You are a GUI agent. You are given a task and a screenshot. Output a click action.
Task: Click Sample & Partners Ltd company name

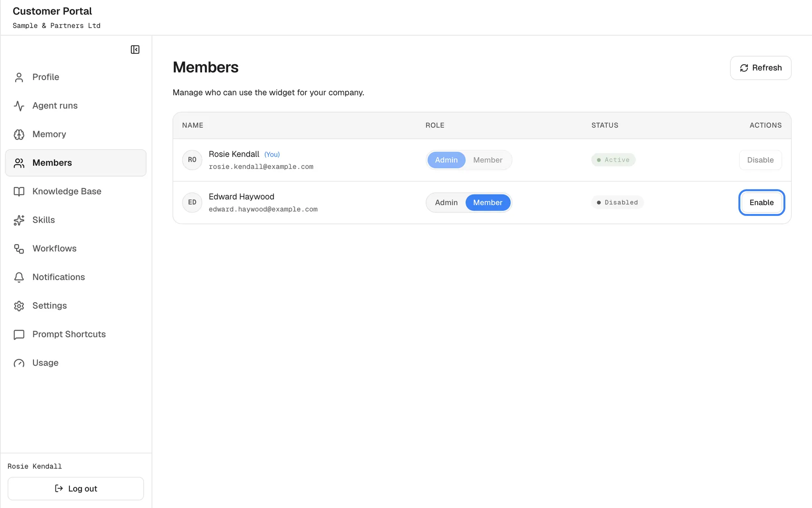point(56,26)
